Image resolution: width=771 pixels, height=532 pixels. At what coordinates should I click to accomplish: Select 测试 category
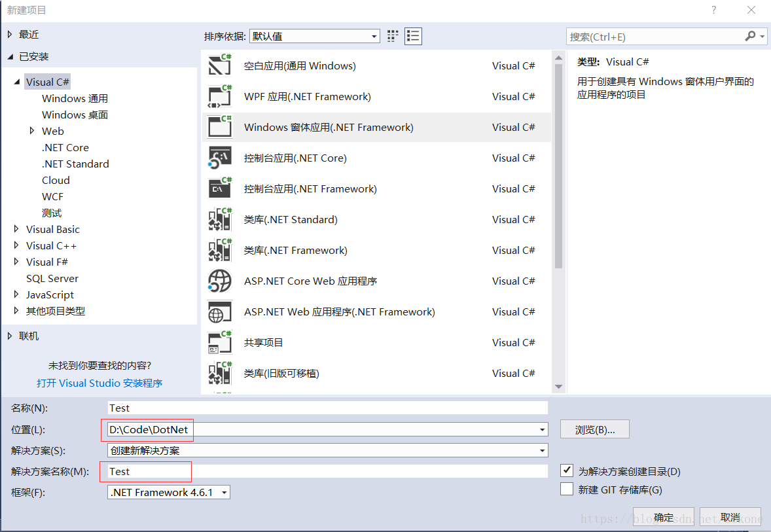tap(52, 213)
